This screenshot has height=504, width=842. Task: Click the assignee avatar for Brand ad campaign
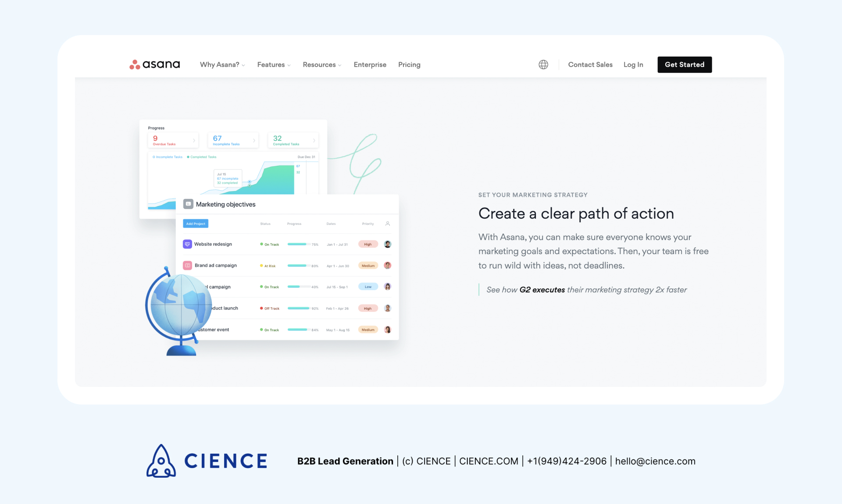pyautogui.click(x=387, y=266)
